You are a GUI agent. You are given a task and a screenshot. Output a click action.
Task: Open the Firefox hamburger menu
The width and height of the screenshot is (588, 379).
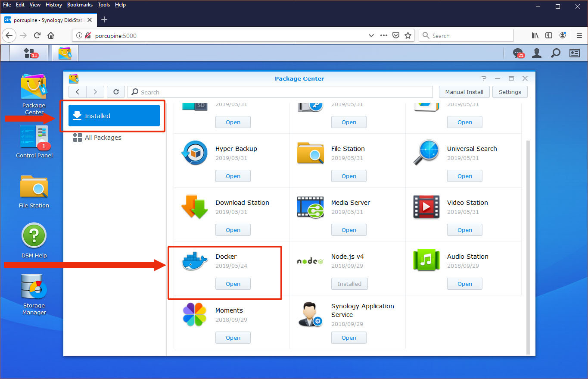click(x=579, y=36)
